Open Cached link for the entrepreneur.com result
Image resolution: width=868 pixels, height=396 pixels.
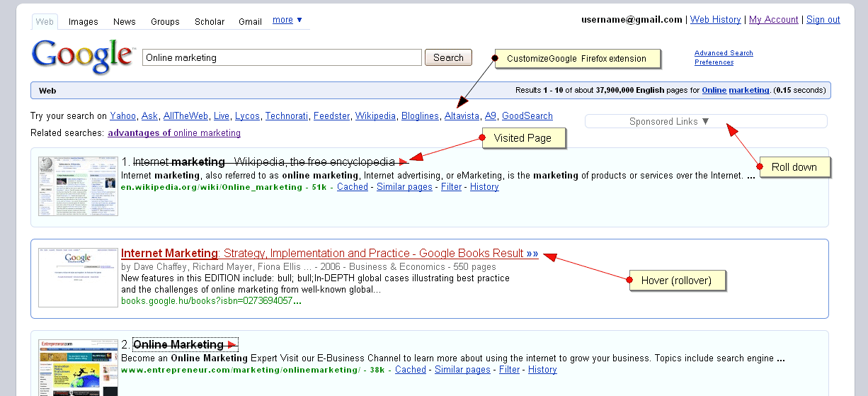click(411, 370)
